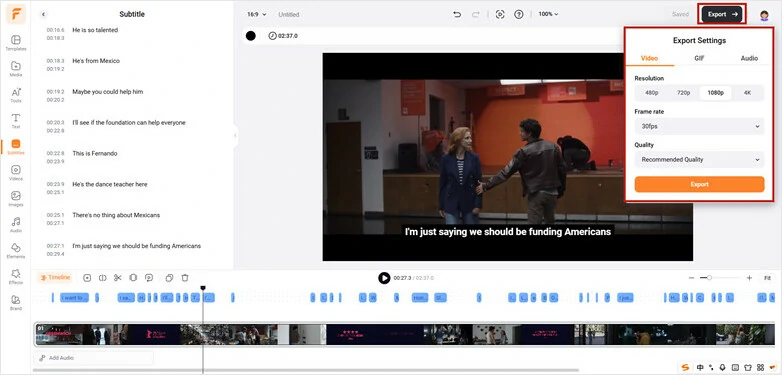Open the Recommended Quality dropdown
The width and height of the screenshot is (782, 375).
pos(699,160)
